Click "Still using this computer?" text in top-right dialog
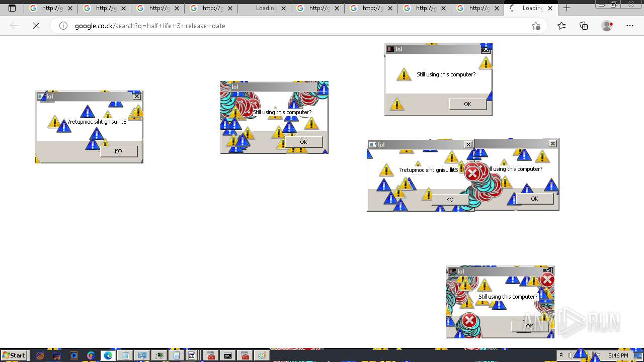The image size is (644, 362). (446, 74)
